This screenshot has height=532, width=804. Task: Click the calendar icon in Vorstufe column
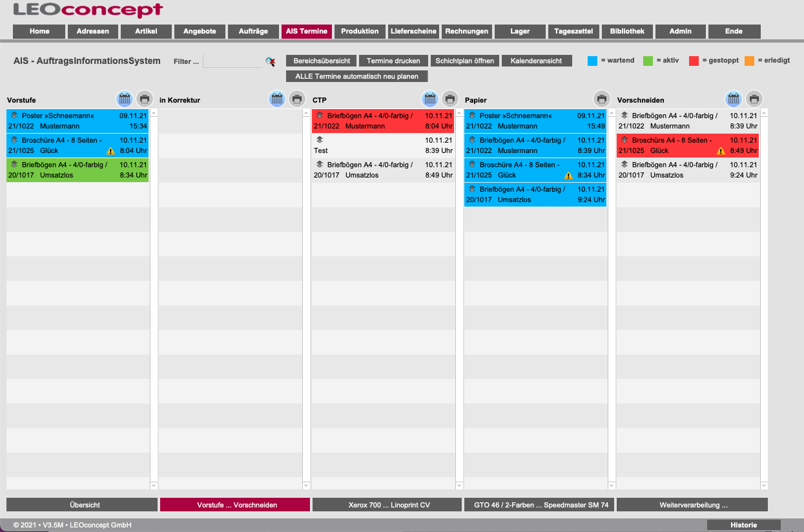[125, 99]
